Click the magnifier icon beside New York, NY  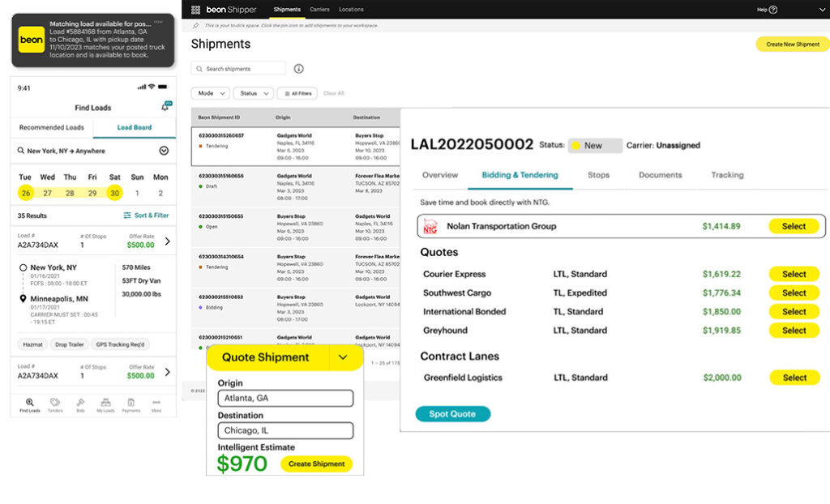(x=20, y=151)
